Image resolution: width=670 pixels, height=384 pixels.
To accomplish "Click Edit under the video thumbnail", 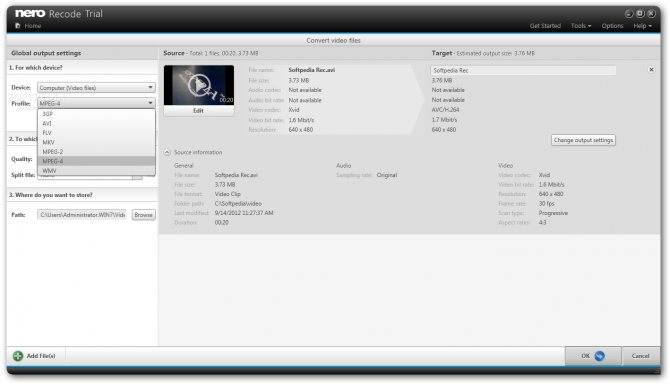I will coord(199,111).
